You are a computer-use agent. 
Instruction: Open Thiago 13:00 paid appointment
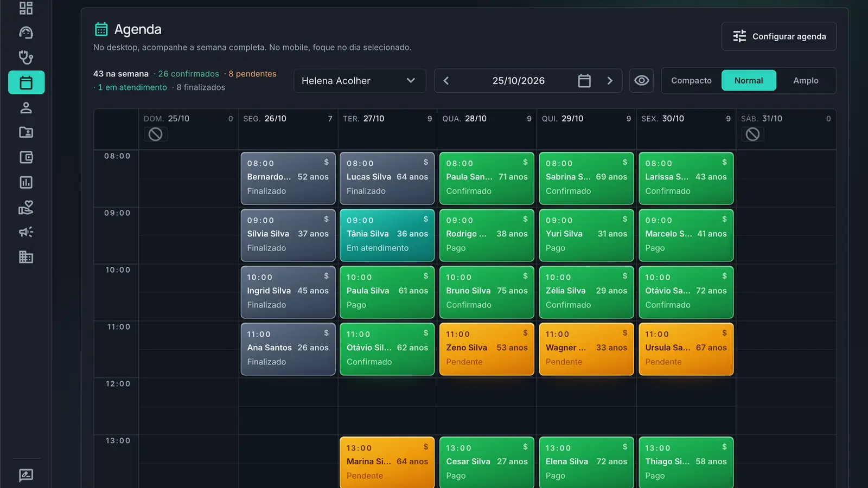point(686,463)
